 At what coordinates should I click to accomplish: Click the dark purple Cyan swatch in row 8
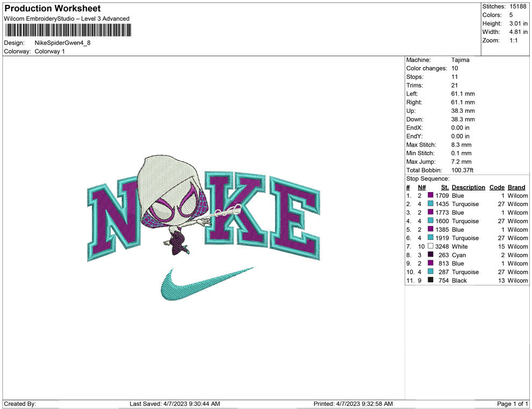pyautogui.click(x=430, y=254)
